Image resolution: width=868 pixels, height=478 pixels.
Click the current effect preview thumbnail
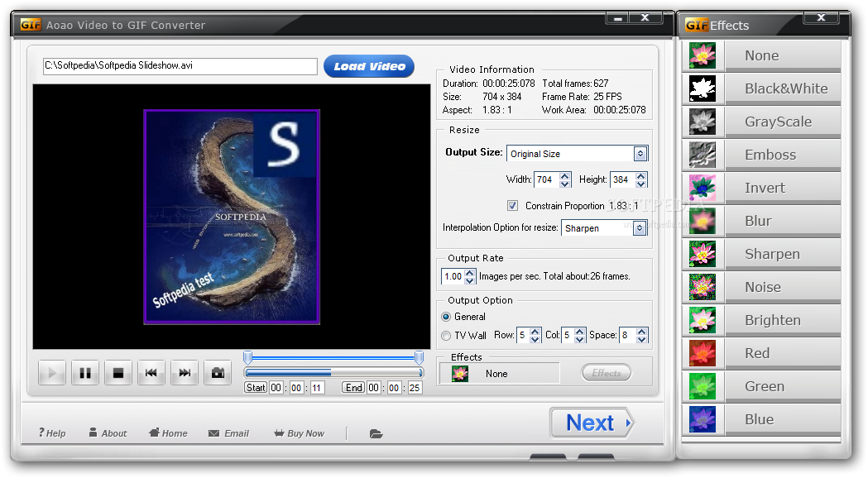tap(460, 374)
